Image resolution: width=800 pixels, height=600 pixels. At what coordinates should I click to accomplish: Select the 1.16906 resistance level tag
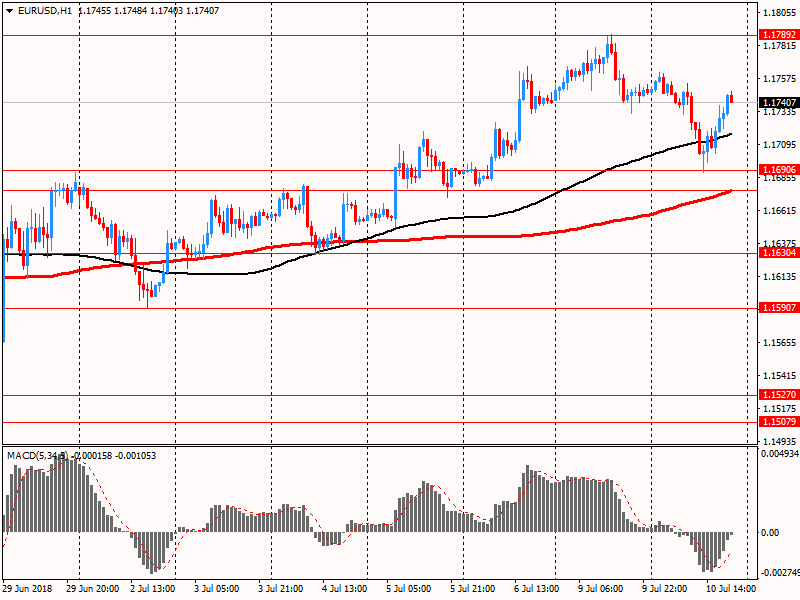click(778, 171)
